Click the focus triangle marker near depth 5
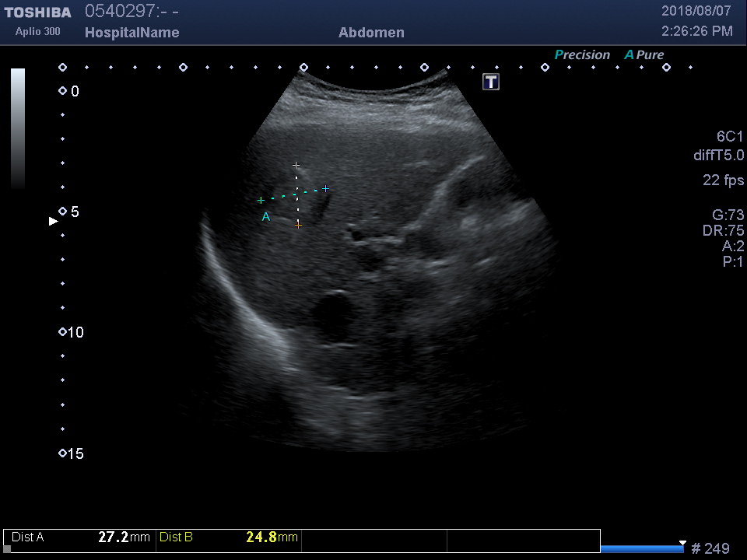Viewport: 747px width, 560px height. 53,222
